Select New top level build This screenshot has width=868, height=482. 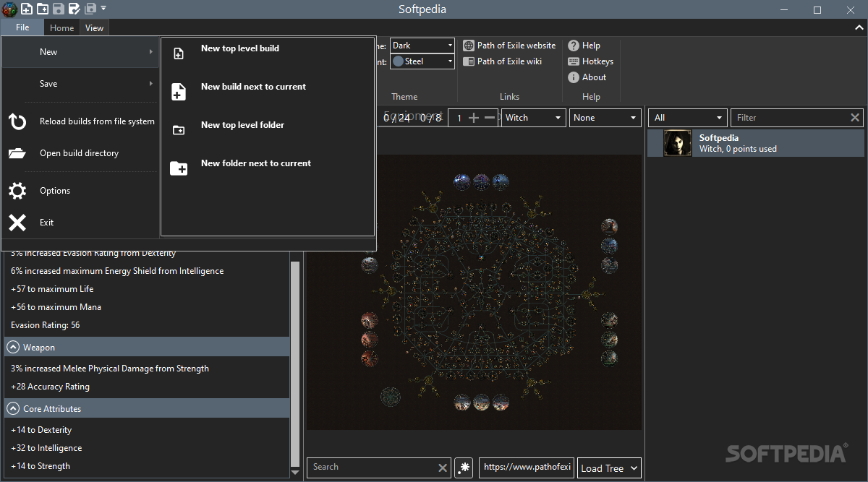(x=268, y=55)
